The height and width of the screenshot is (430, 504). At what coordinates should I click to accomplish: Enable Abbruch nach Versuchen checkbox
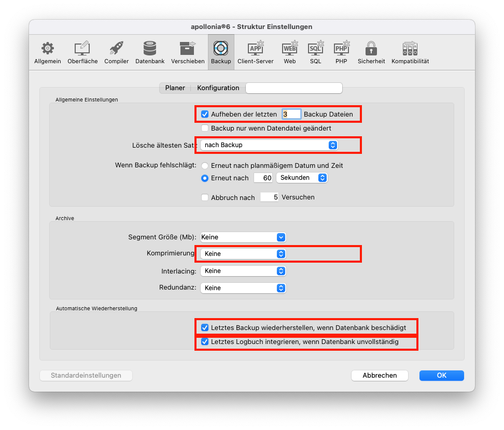pyautogui.click(x=205, y=197)
